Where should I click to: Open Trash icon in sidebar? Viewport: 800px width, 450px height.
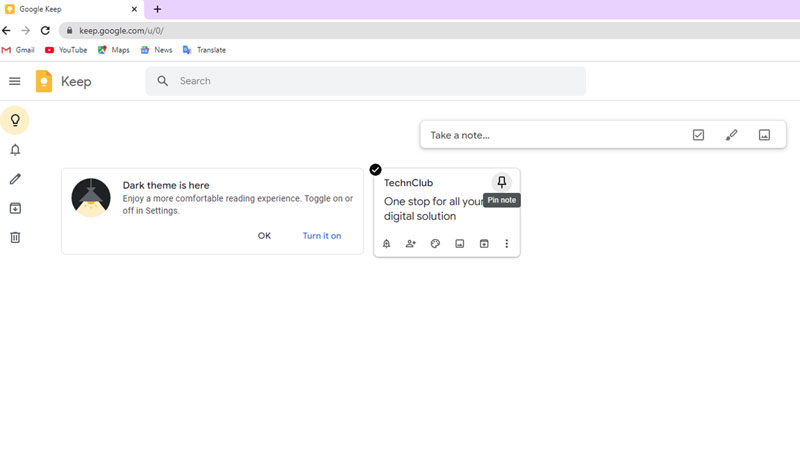point(15,237)
